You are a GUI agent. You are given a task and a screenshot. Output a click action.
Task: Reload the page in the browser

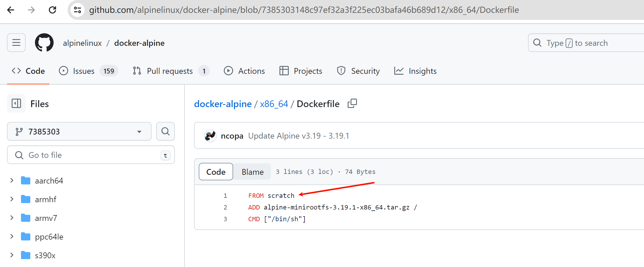[52, 10]
